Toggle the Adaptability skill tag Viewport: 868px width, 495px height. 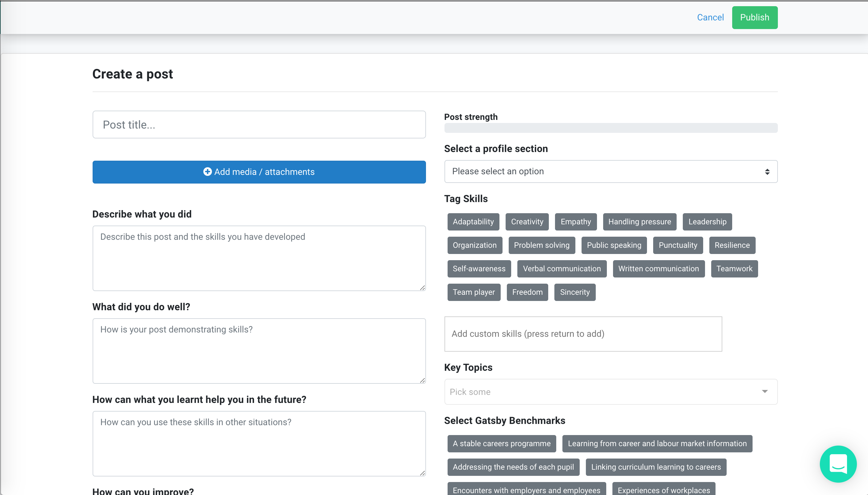pyautogui.click(x=473, y=222)
